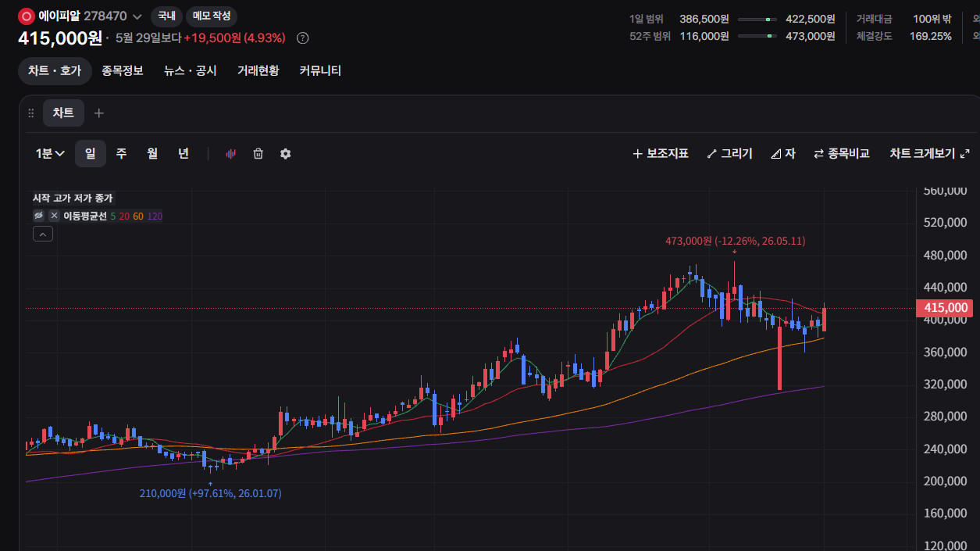This screenshot has height=551, width=980.
Task: Select the 주 weekly interval
Action: (122, 154)
